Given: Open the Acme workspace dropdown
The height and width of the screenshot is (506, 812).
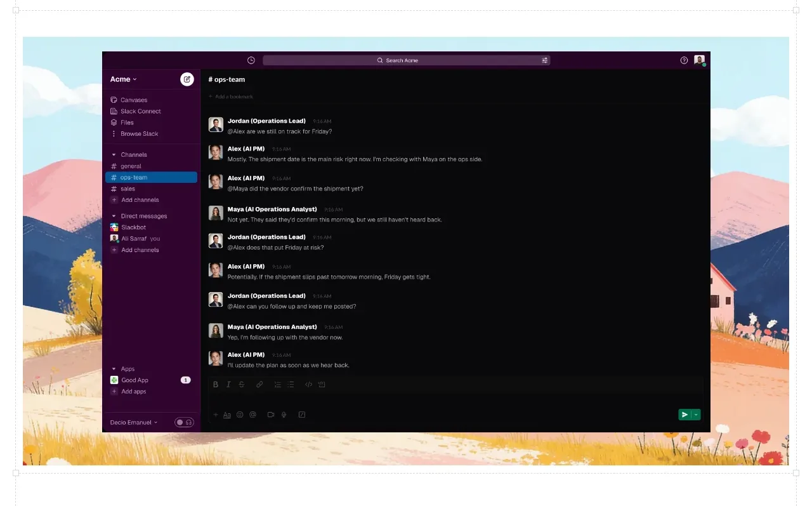Looking at the screenshot, I should click(x=124, y=79).
